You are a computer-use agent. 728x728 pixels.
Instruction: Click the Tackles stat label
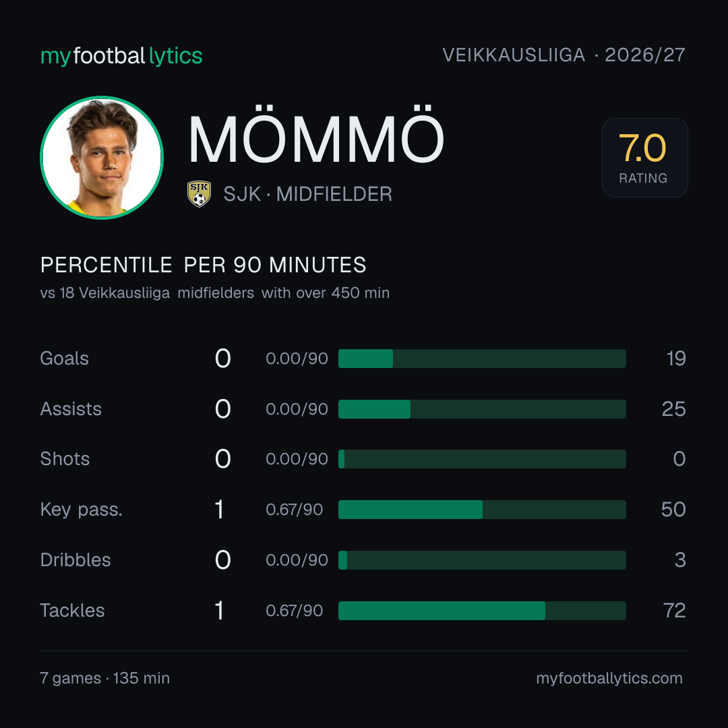tap(72, 611)
